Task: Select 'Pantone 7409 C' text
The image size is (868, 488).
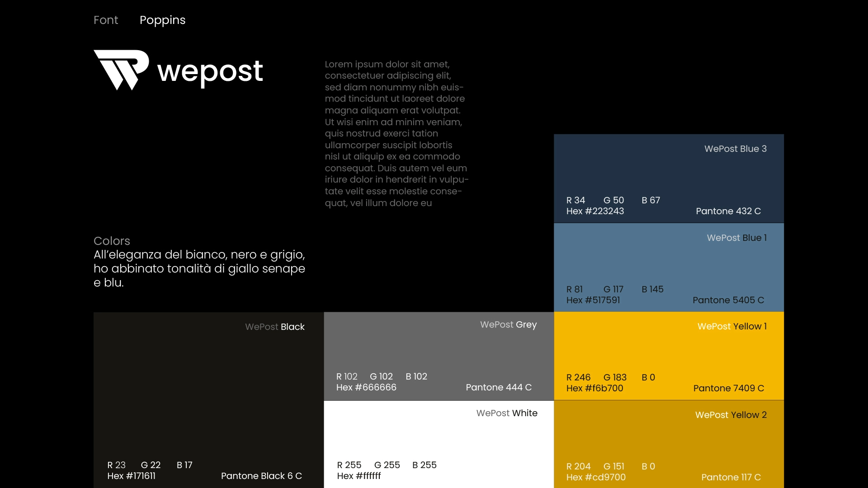Action: [x=729, y=388]
